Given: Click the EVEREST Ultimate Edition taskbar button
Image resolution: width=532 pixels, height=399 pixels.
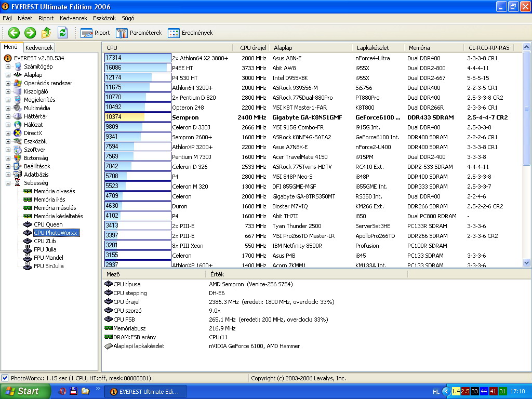Looking at the screenshot, I should coord(145,392).
